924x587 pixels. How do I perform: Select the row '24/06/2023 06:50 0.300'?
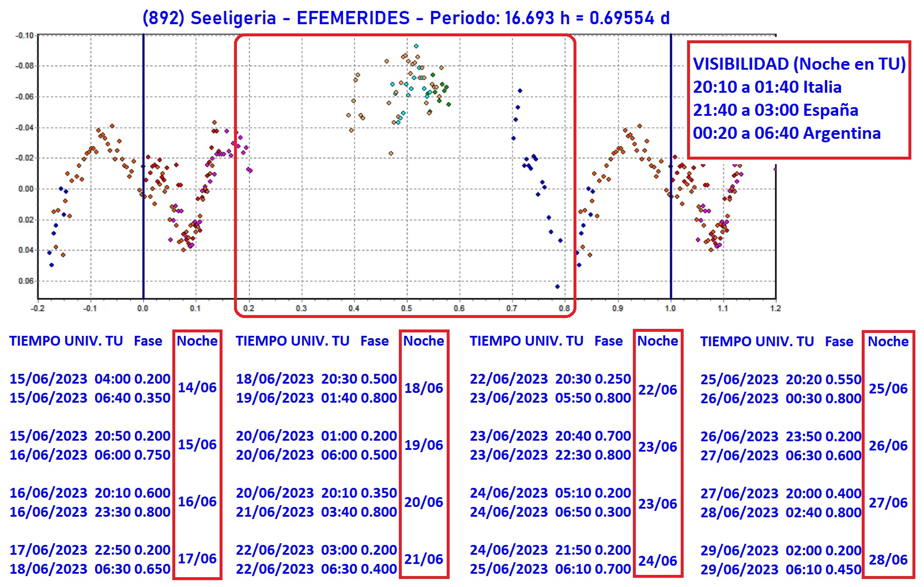tap(550, 512)
